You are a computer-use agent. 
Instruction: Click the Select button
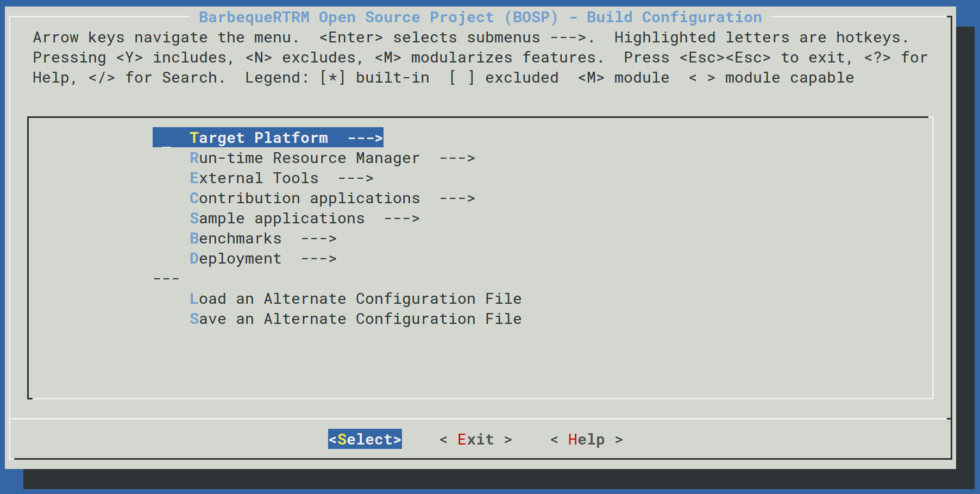click(365, 439)
